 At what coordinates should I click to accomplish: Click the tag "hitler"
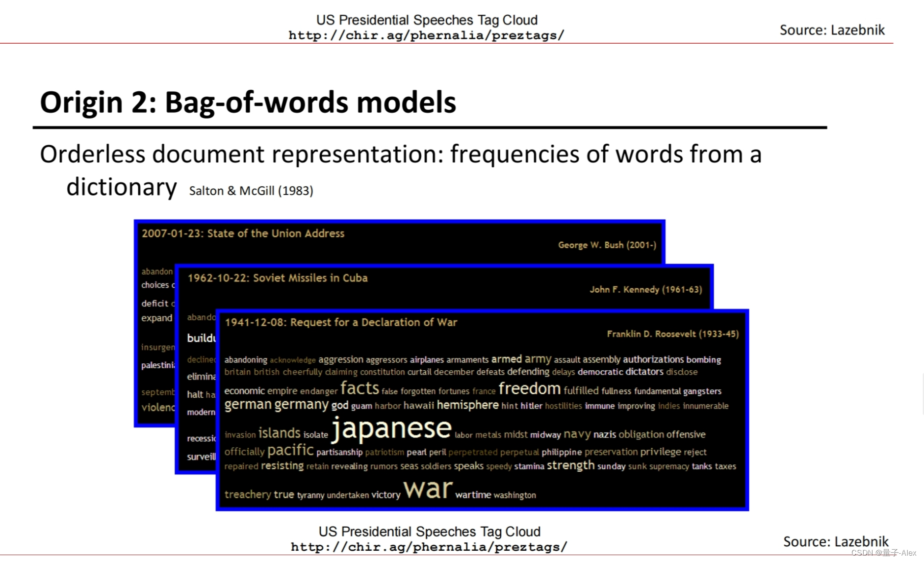(x=531, y=406)
